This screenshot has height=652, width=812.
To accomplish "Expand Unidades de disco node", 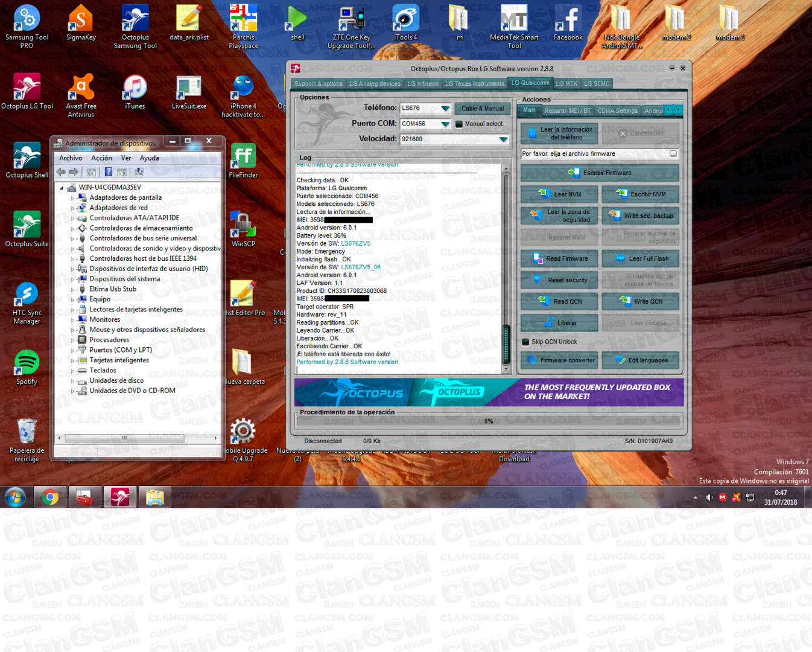I will point(72,380).
